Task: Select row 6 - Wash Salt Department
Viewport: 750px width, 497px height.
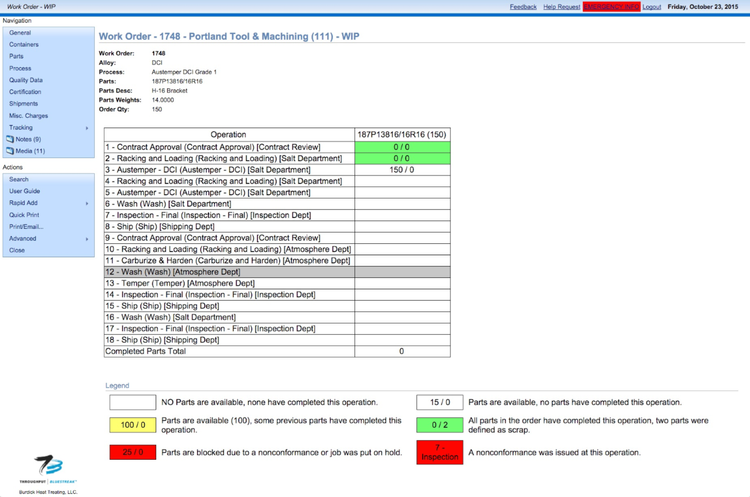Action: click(229, 204)
